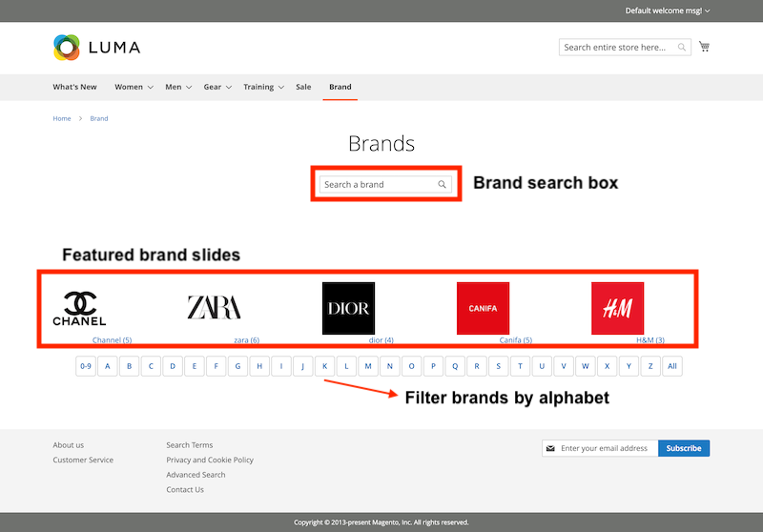Expand the Gear menu dropdown

[229, 88]
